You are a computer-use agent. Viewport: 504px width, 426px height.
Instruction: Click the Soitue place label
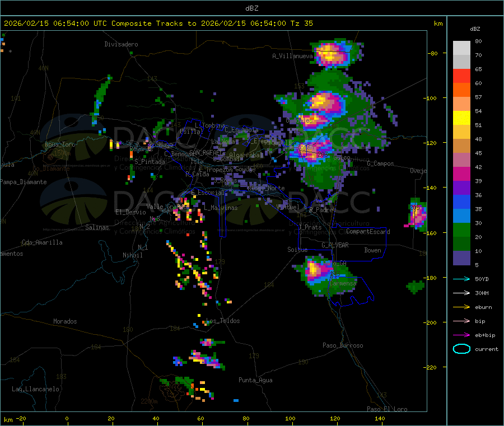(297, 250)
